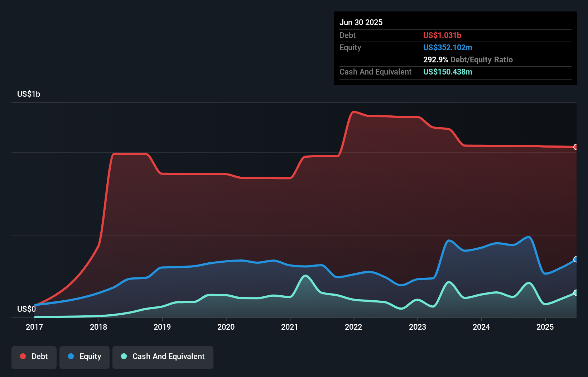Click the US$1.031b debt value
This screenshot has width=588, height=377.
coord(442,35)
